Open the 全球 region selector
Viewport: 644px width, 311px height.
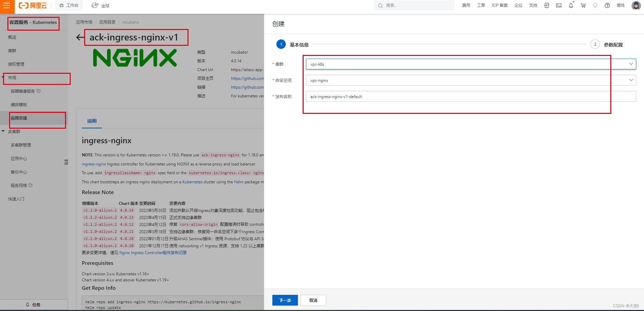click(x=101, y=5)
